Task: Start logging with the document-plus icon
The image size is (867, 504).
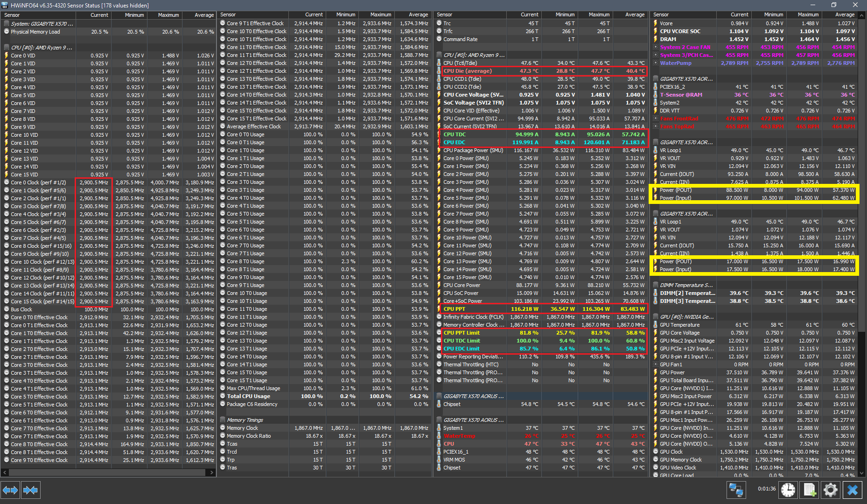Action: pos(810,490)
